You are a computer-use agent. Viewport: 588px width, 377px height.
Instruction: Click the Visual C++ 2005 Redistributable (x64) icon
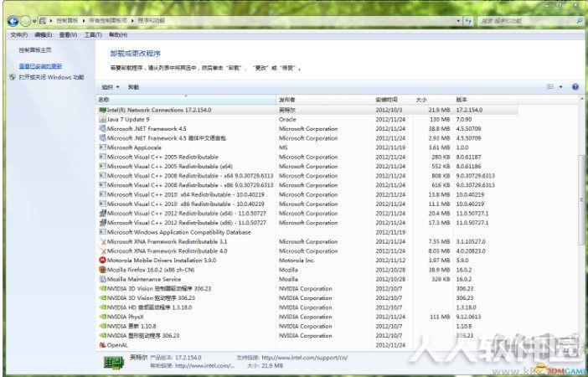pyautogui.click(x=102, y=166)
